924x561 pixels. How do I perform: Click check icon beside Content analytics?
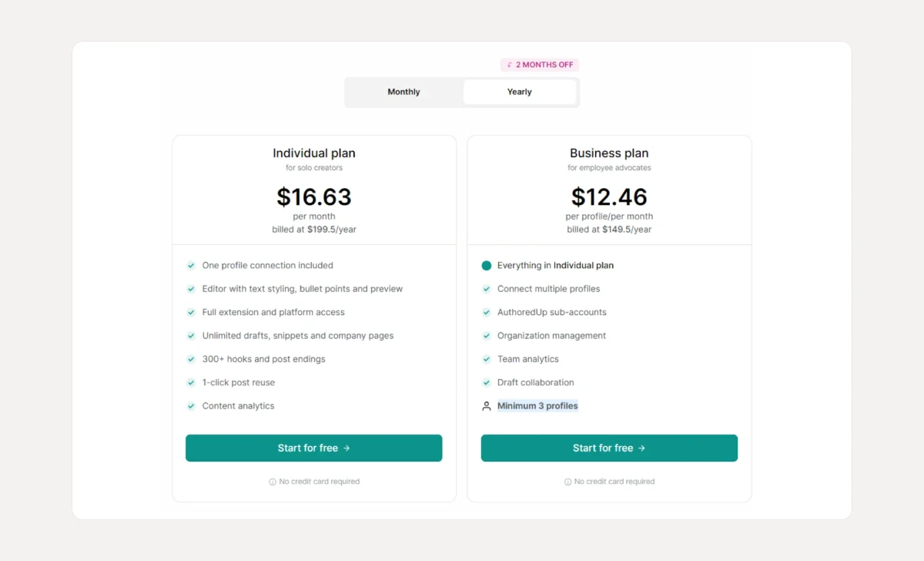191,406
